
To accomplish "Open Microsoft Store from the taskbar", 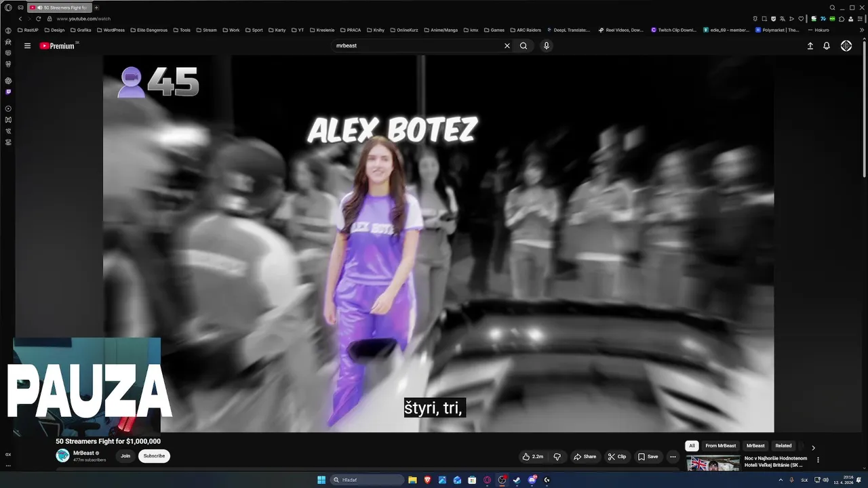I will (x=472, y=480).
